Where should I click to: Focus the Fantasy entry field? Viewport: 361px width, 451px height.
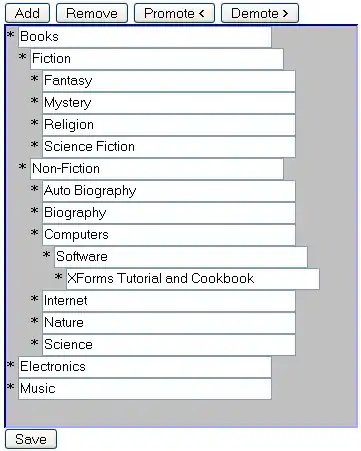169,81
